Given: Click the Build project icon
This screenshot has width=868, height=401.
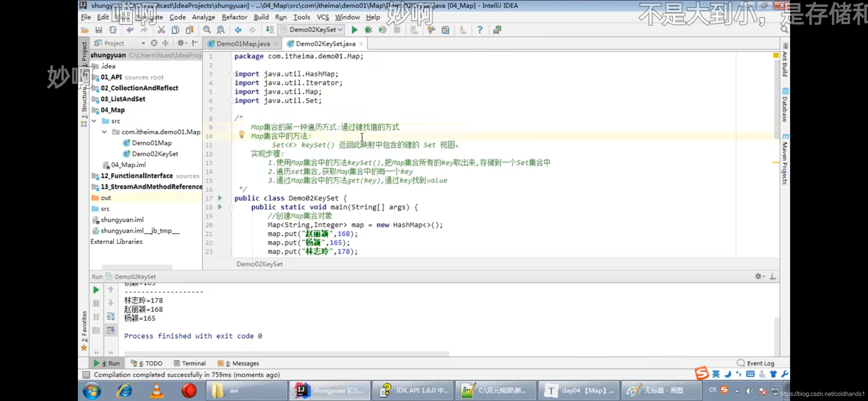Looking at the screenshot, I should 270,30.
